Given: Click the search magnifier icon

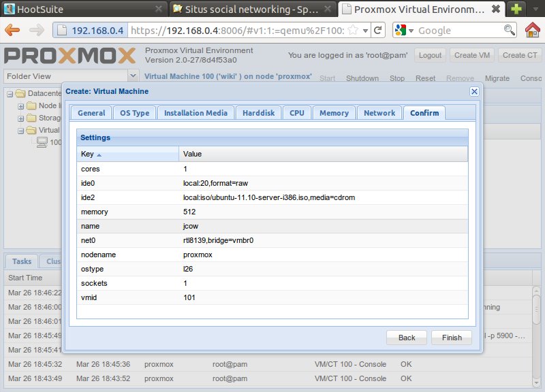Looking at the screenshot, I should click(x=509, y=31).
